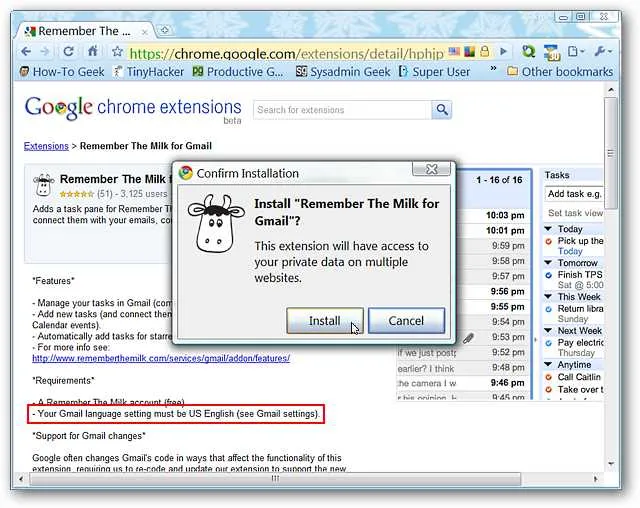
Task: Click the horizontal scrollbar thumb
Action: [276, 478]
